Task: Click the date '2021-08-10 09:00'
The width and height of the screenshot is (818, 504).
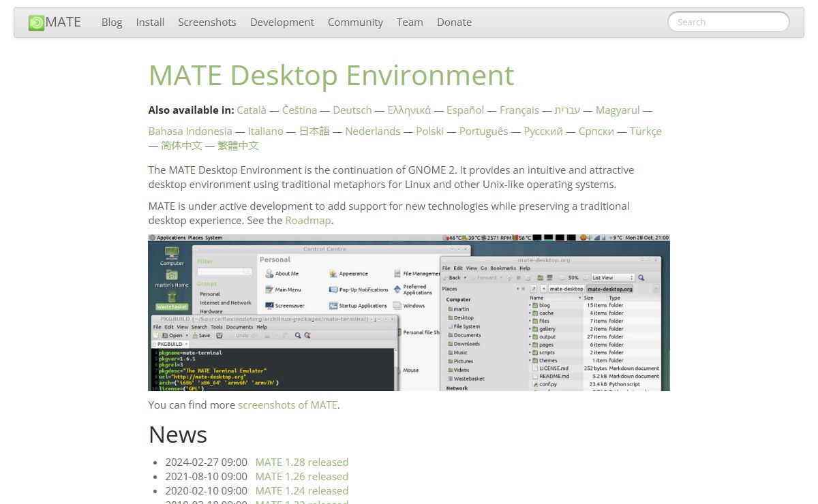Action: pos(207,476)
